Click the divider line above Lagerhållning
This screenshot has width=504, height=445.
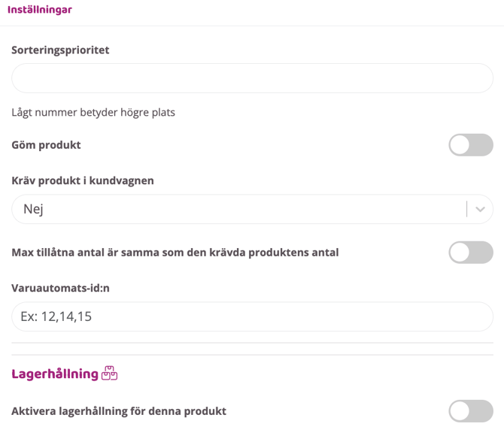tap(252, 355)
